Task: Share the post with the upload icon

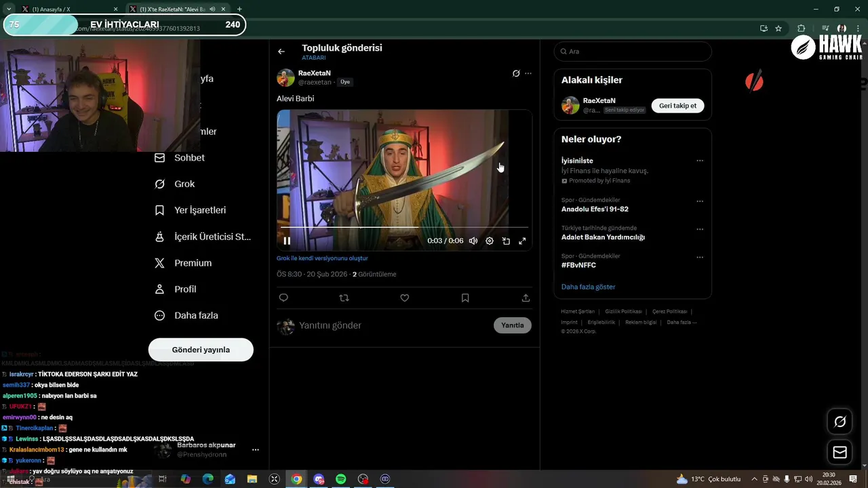Action: tap(526, 298)
